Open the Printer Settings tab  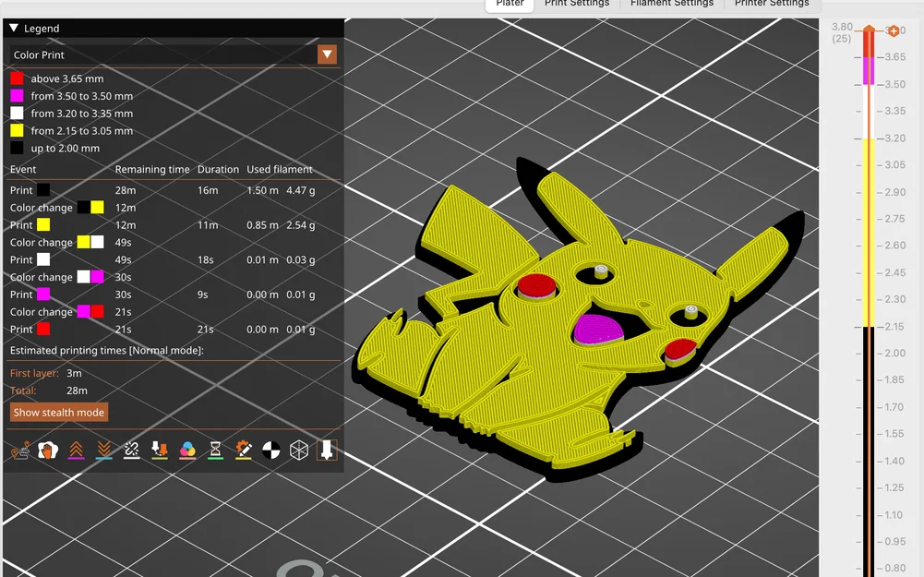pos(773,4)
